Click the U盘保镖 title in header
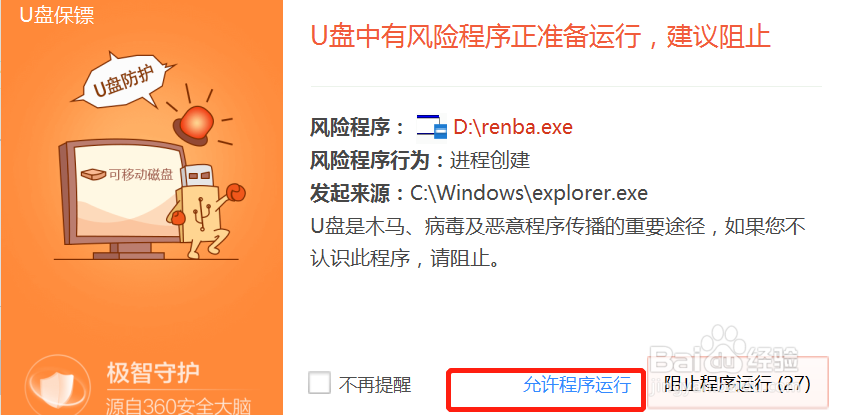 pyautogui.click(x=57, y=15)
